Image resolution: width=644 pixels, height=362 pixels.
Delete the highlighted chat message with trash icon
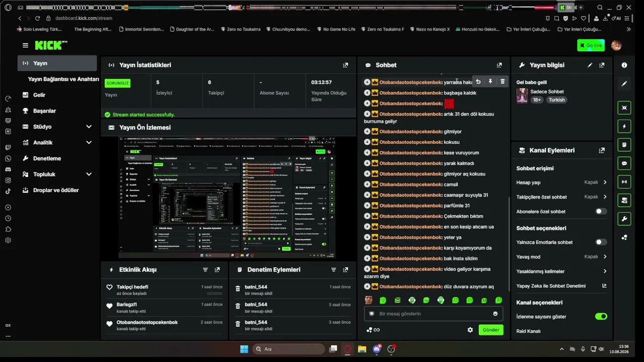pyautogui.click(x=502, y=81)
